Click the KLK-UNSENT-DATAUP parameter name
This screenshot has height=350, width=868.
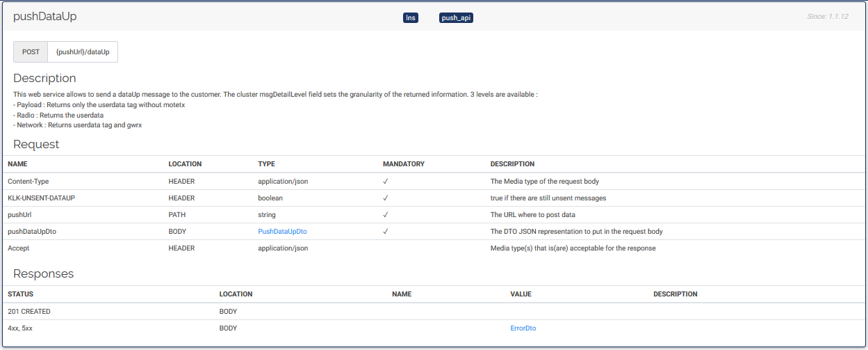[41, 198]
